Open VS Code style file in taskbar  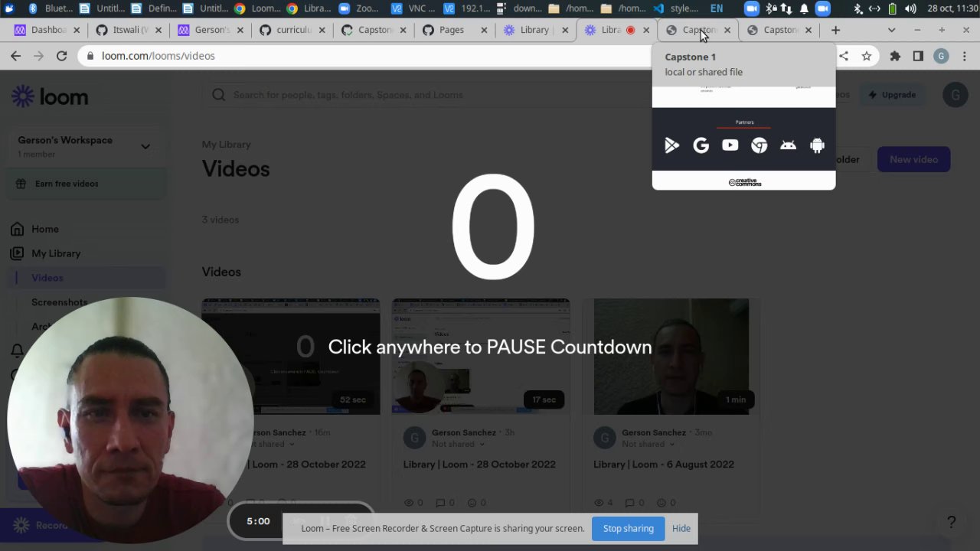[x=676, y=8]
